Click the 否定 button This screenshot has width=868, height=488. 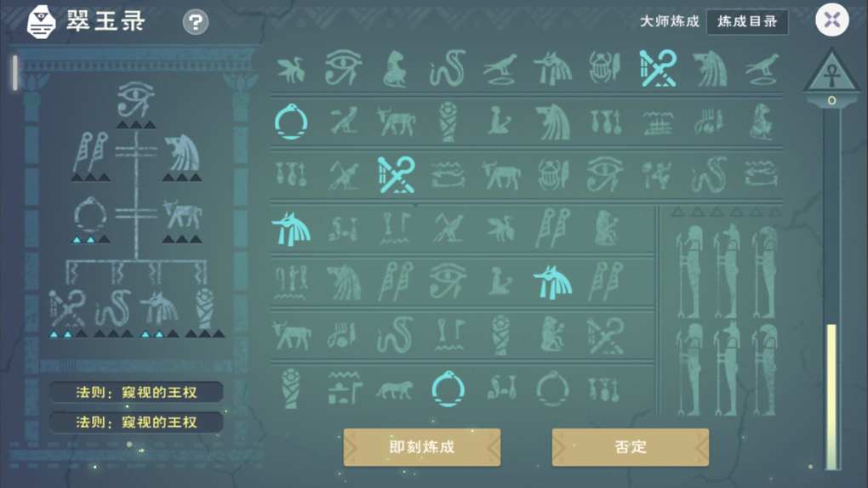pos(630,447)
